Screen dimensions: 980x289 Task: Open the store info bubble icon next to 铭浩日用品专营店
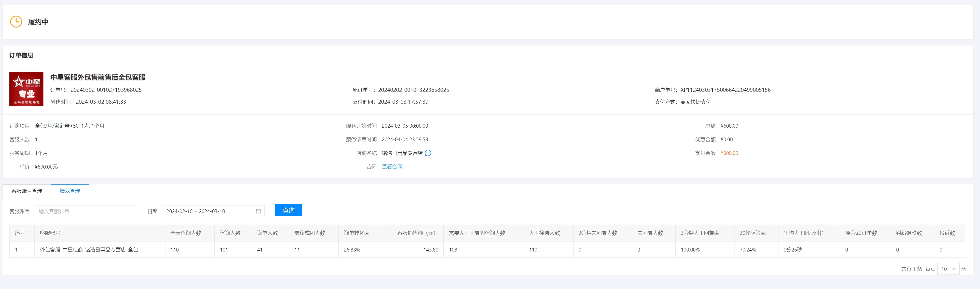click(x=428, y=153)
